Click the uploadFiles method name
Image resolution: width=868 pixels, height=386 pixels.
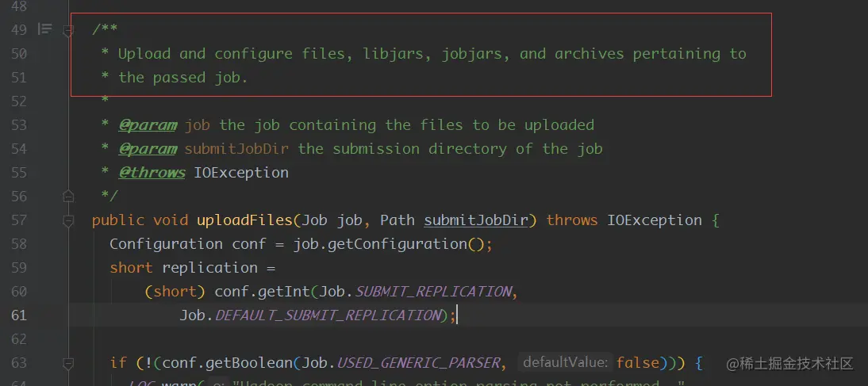point(244,220)
